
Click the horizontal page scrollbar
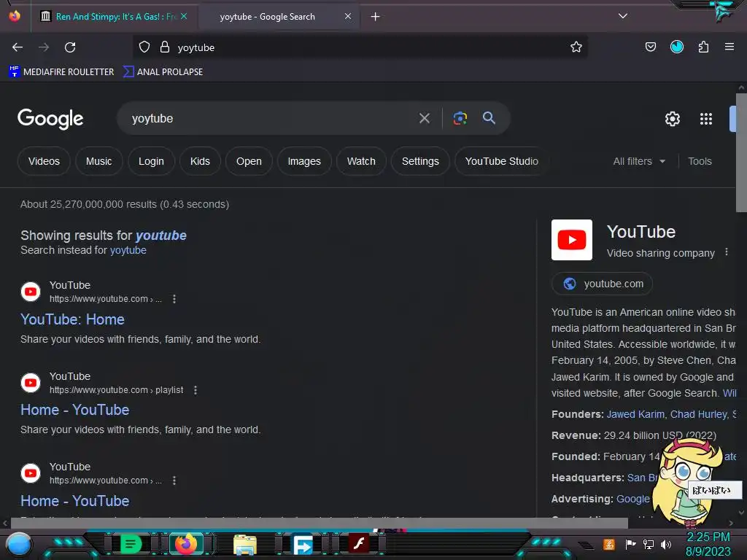click(320, 523)
